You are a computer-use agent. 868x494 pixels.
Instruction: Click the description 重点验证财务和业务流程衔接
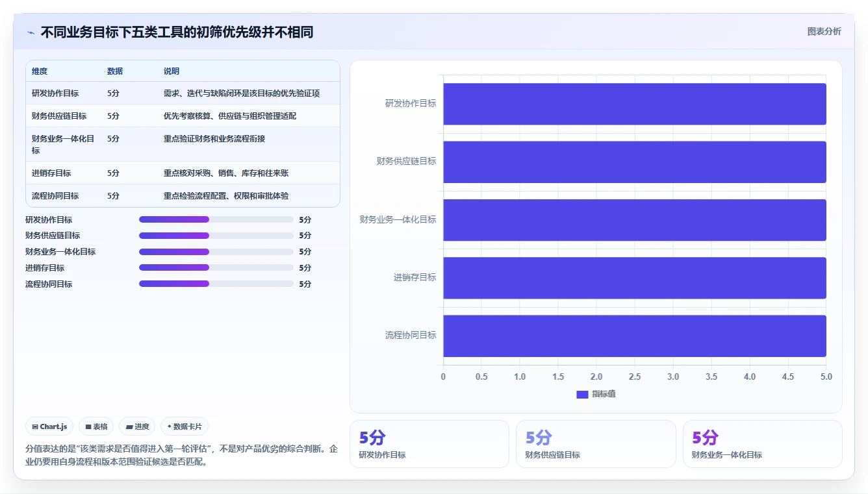coord(214,139)
